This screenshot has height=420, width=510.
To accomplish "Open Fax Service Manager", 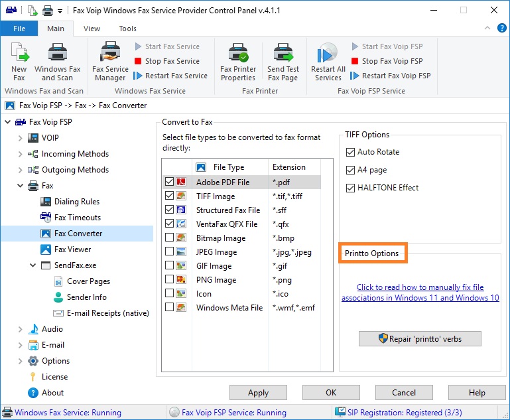I will 110,62.
